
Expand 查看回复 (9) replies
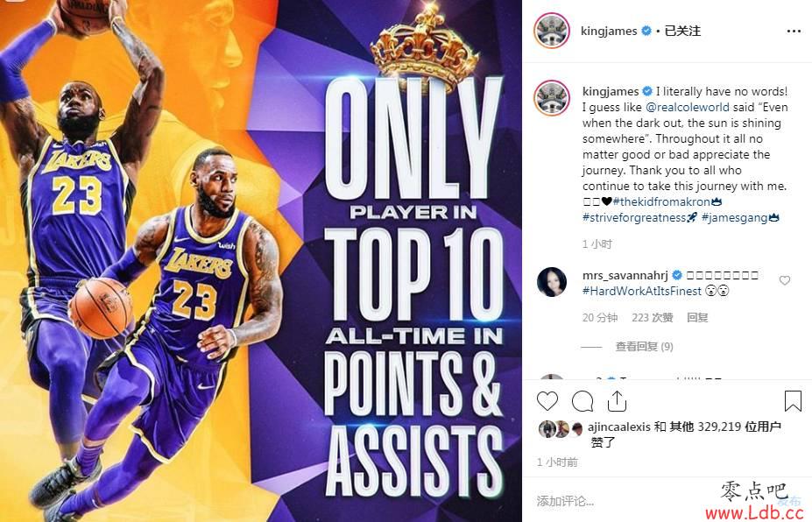644,347
